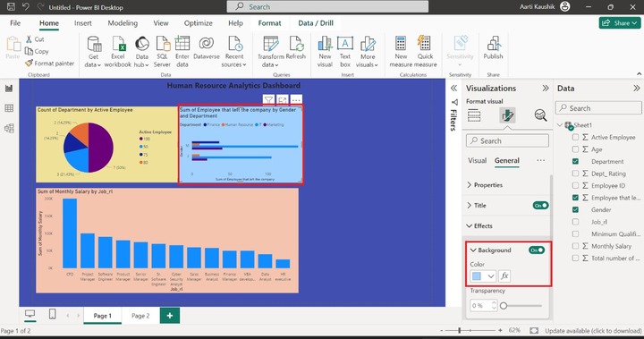Check the Active Employee field
Screen dimensions: 644x339
click(x=575, y=137)
